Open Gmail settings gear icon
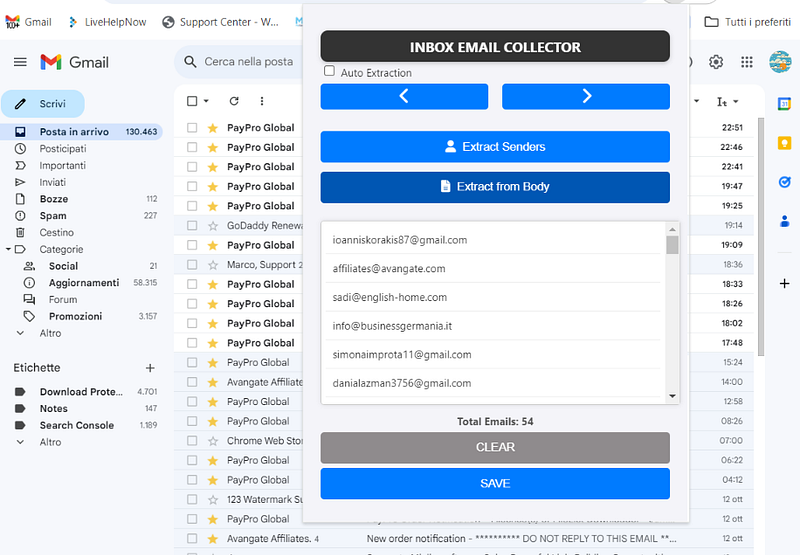Viewport: 800px width, 555px height. [x=716, y=62]
